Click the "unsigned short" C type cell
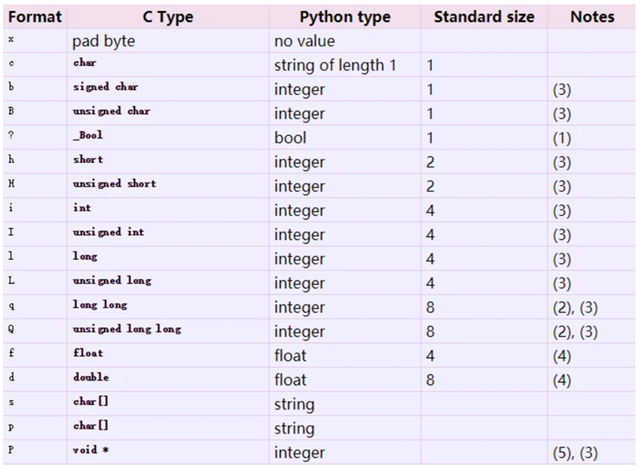 (x=114, y=184)
